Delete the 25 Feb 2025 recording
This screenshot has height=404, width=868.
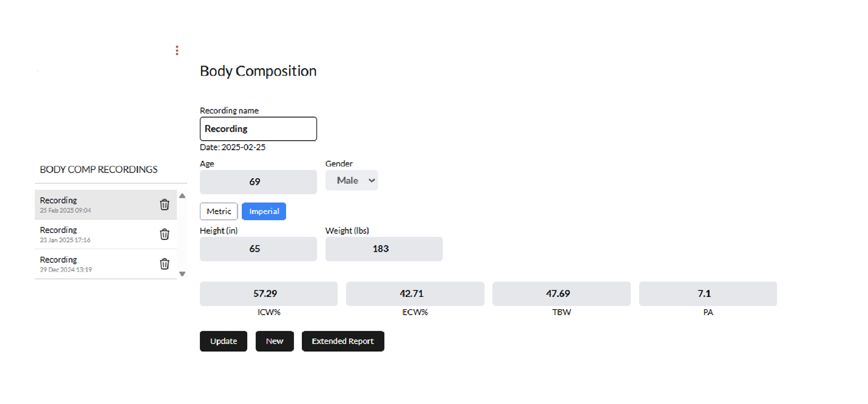click(165, 204)
